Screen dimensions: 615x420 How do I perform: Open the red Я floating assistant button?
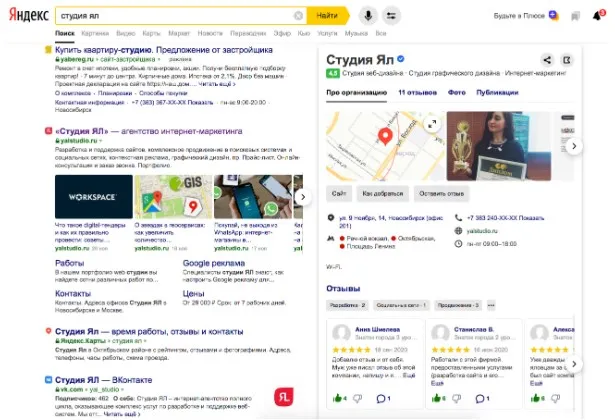pos(284,397)
